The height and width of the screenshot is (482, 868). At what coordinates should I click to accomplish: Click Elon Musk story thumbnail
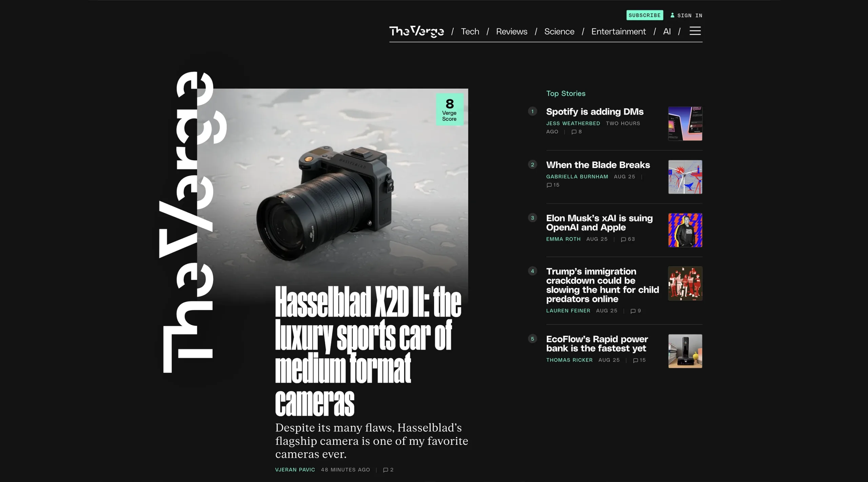(x=685, y=230)
